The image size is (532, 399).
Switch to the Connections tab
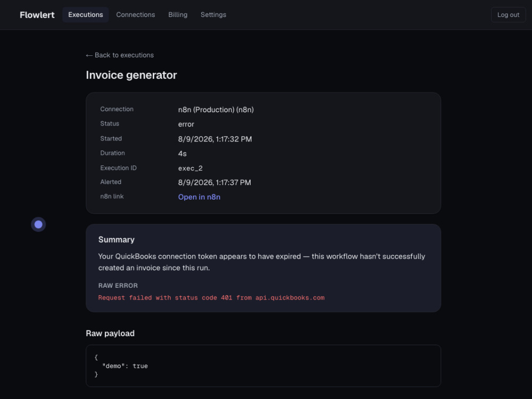click(x=135, y=14)
